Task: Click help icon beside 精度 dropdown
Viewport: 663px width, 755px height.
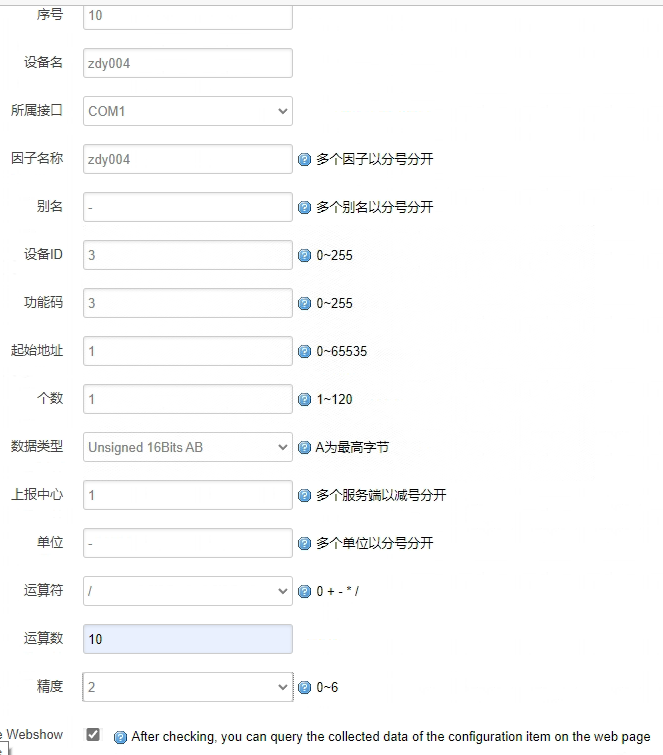Action: 305,688
